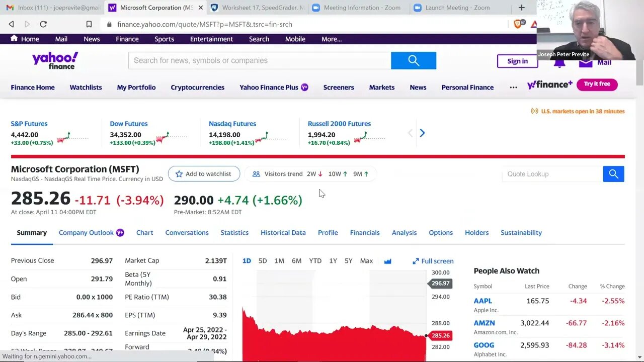This screenshot has height=362, width=644.
Task: Click the AMZN symbol link
Action: [484, 323]
